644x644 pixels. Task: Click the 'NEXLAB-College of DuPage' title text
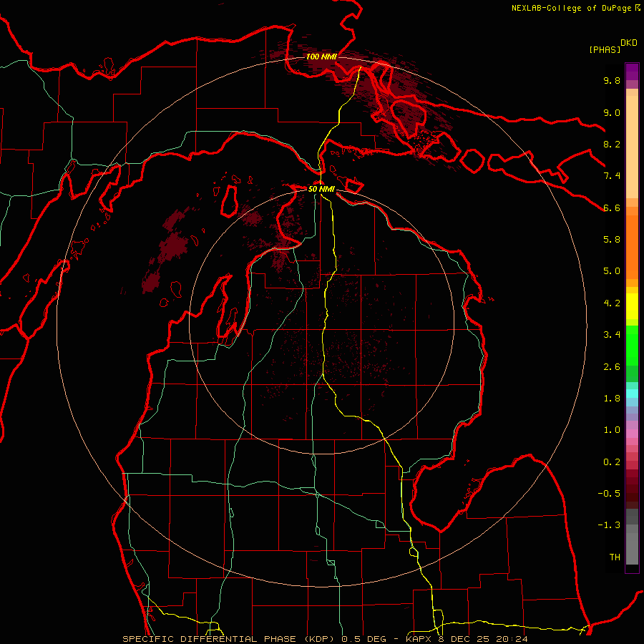point(571,8)
